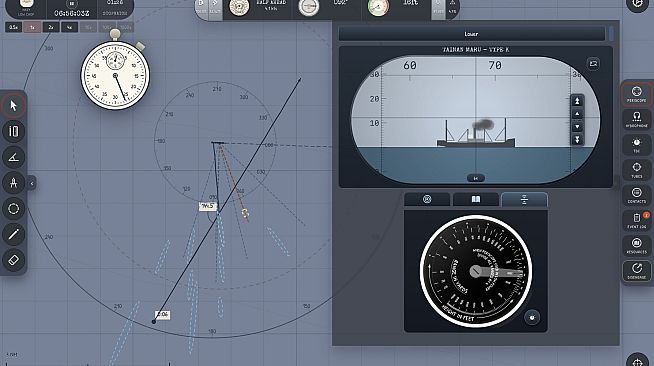The height and width of the screenshot is (366, 654).
Task: Open the Event Log
Action: point(636,221)
